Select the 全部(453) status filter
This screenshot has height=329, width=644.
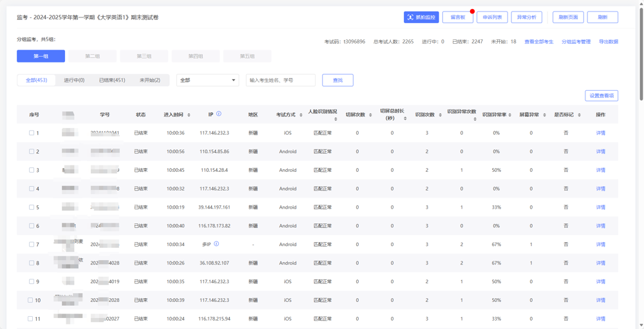click(x=36, y=80)
